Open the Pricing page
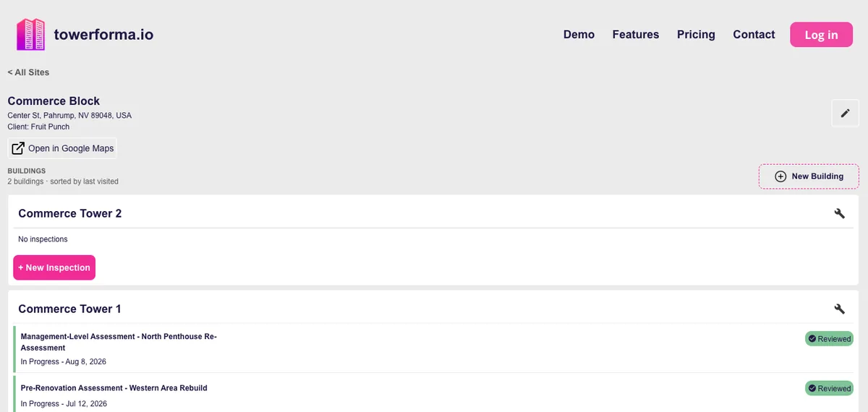This screenshot has width=868, height=412. point(696,35)
